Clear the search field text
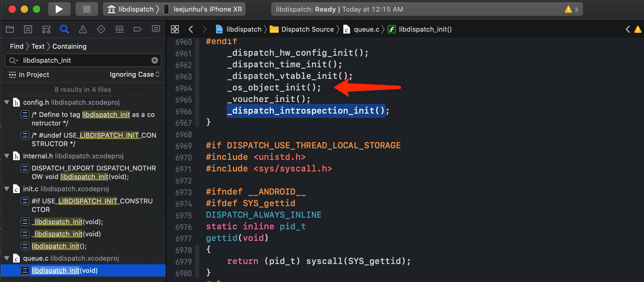 (155, 60)
